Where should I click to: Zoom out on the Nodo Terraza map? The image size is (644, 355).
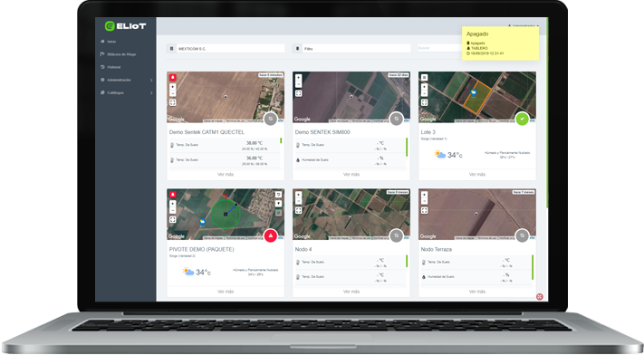[425, 201]
